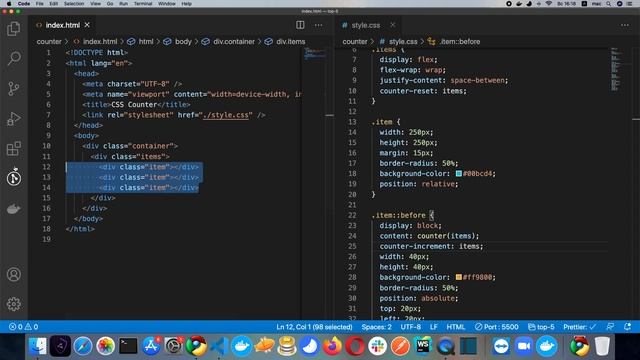Open the Docker view in activity bar
Screen dimensions: 640x360
[13, 209]
